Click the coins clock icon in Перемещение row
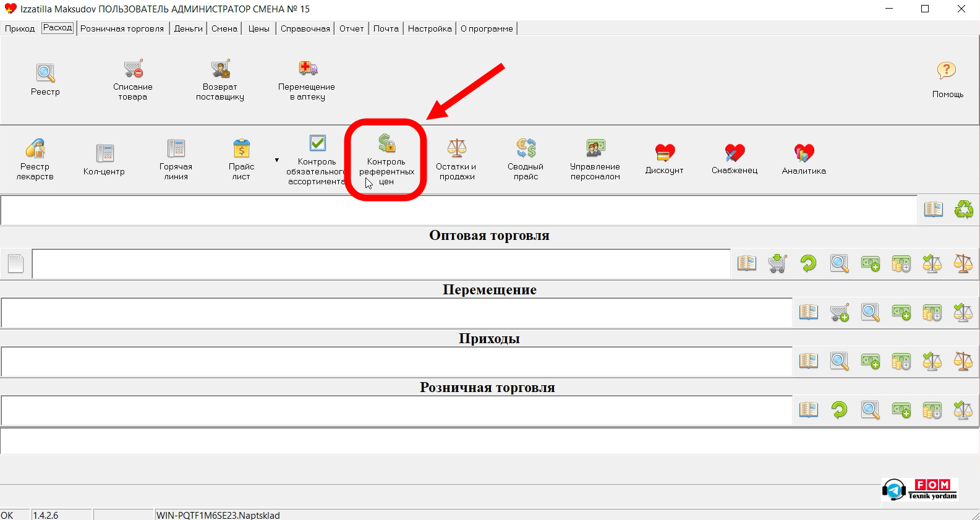Screen dimensions: 980x520 [x=932, y=313]
